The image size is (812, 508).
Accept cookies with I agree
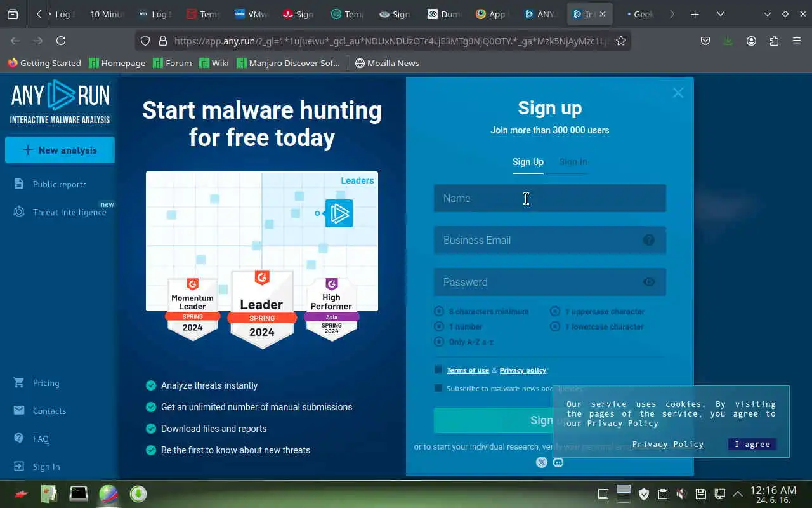click(752, 444)
